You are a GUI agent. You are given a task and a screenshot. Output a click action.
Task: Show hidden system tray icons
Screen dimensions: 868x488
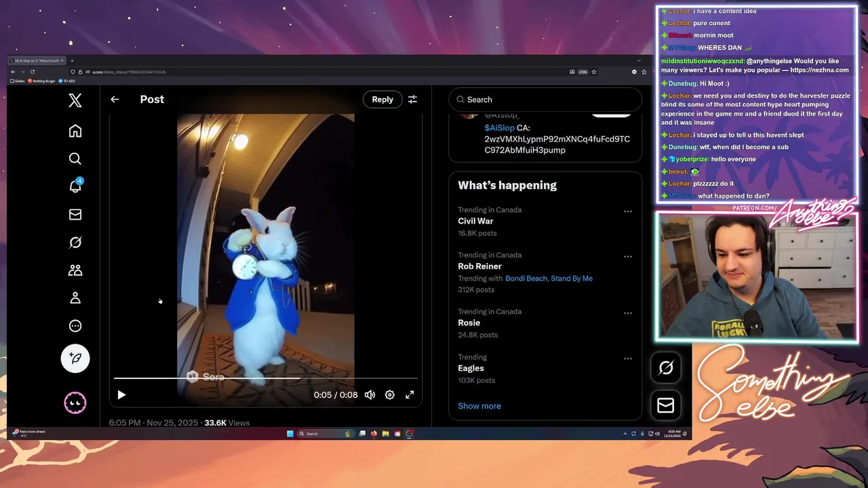[625, 434]
